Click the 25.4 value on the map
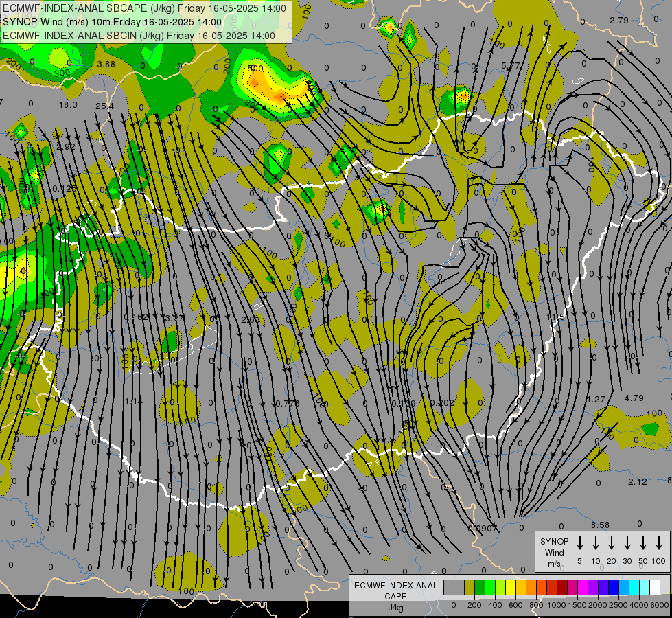This screenshot has height=618, width=672. (104, 106)
